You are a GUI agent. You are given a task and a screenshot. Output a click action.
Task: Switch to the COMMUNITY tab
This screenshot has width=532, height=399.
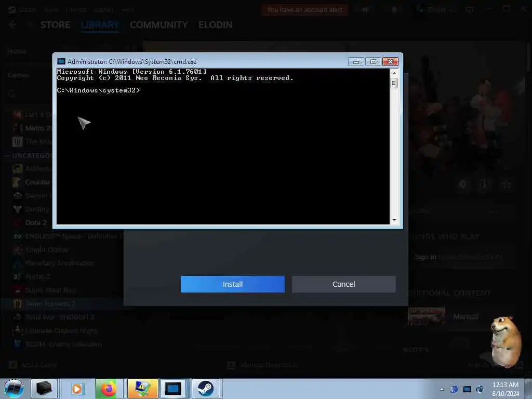coord(158,25)
